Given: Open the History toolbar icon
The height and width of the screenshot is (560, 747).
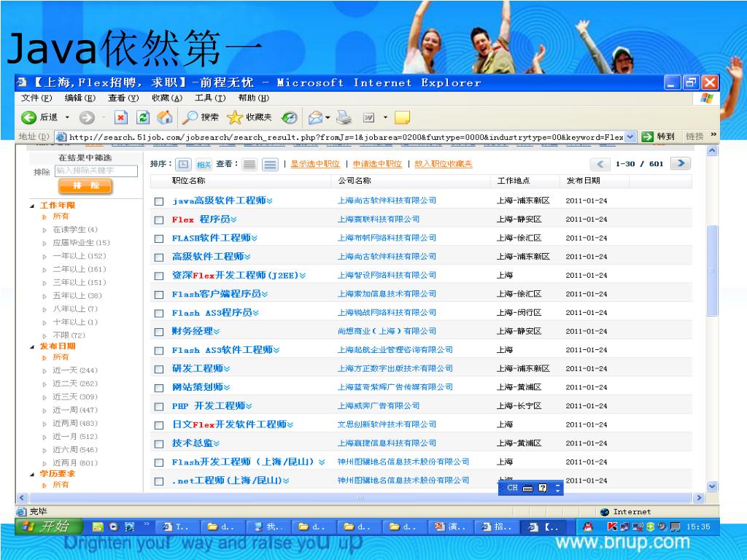Looking at the screenshot, I should point(289,117).
